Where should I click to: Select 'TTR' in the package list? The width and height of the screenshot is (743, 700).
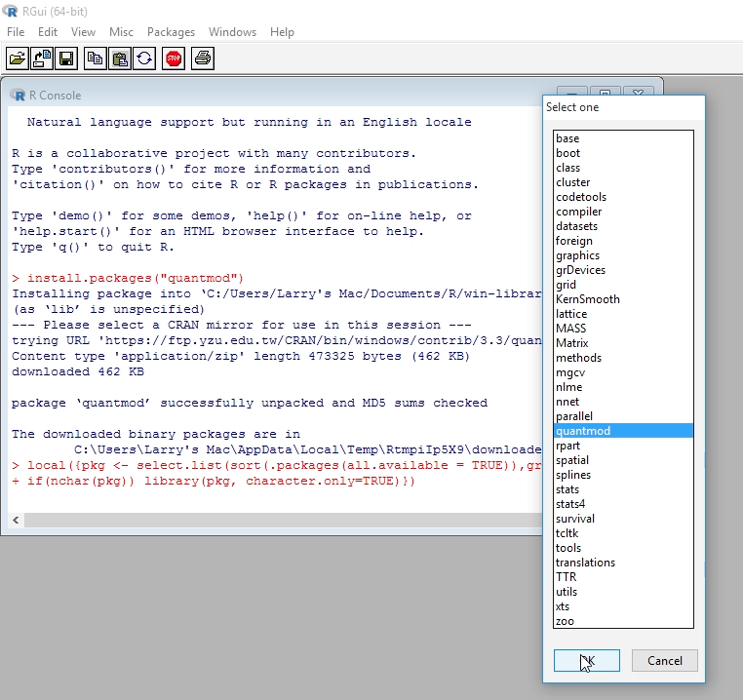pos(623,577)
